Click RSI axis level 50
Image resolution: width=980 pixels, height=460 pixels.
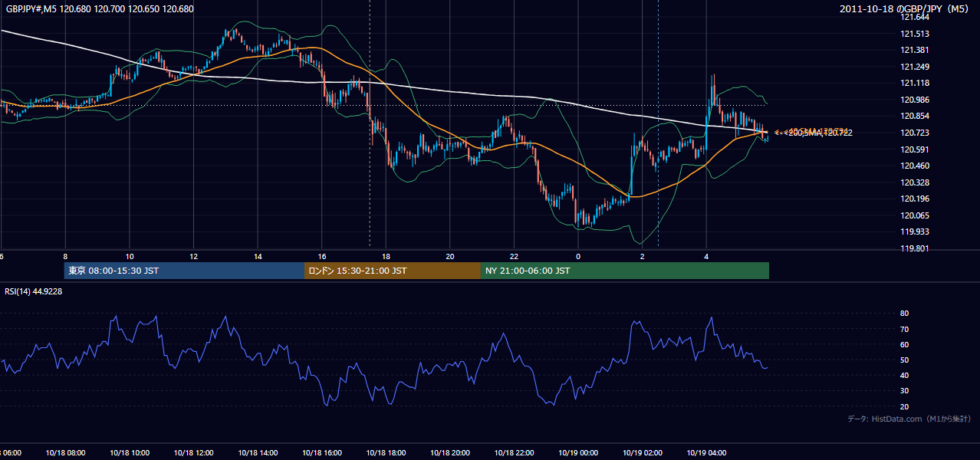[x=904, y=360]
